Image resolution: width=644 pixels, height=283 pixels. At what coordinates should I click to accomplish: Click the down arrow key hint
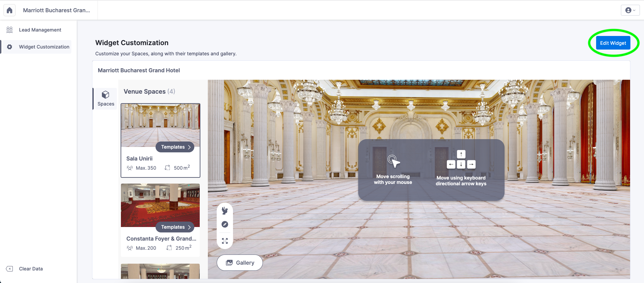pos(461,164)
